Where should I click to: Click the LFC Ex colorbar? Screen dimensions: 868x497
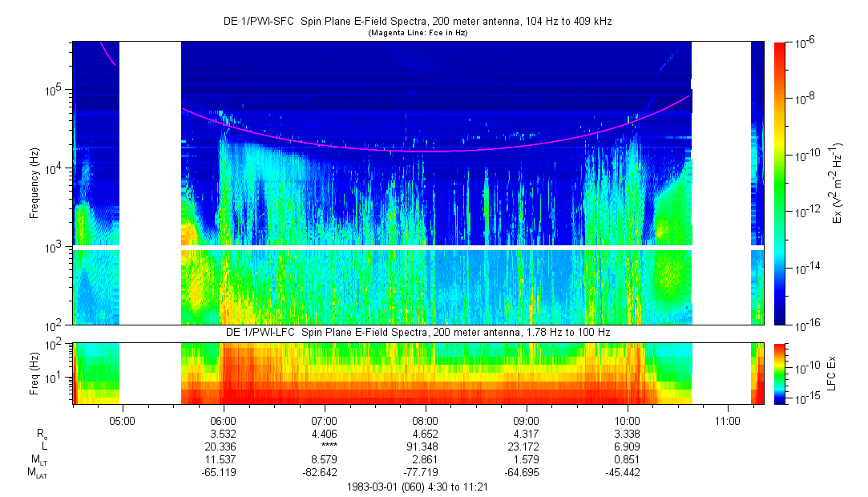point(780,373)
